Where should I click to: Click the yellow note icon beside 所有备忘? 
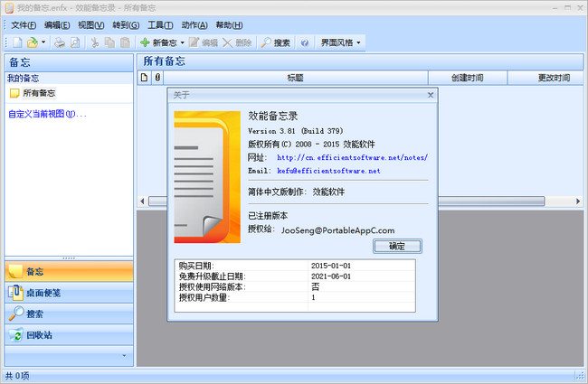14,93
